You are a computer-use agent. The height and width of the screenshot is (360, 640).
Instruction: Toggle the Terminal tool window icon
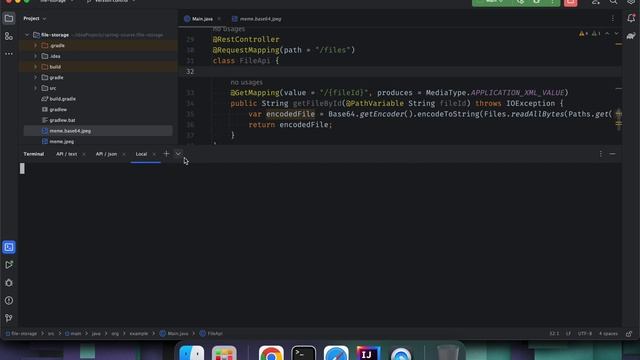point(9,247)
